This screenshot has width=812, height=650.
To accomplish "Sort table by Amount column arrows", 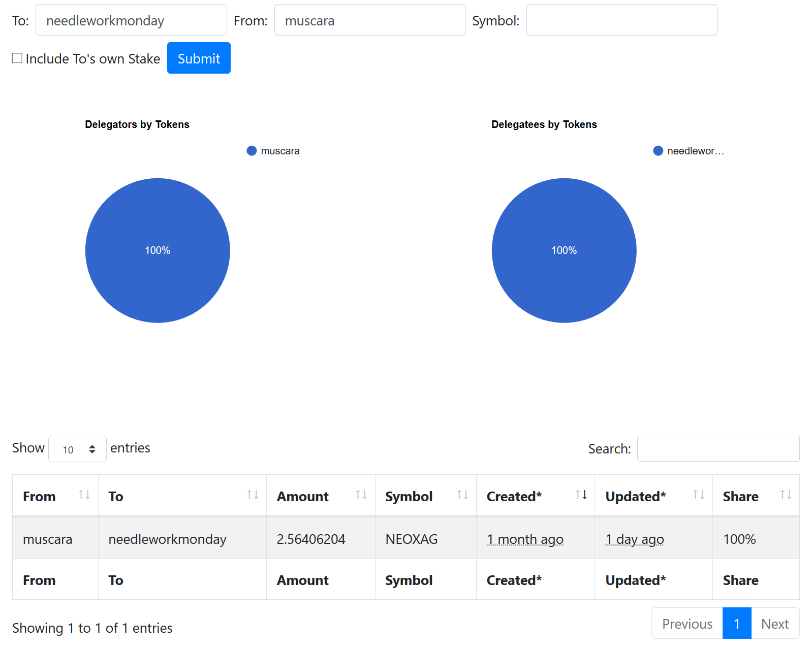I will (x=361, y=495).
